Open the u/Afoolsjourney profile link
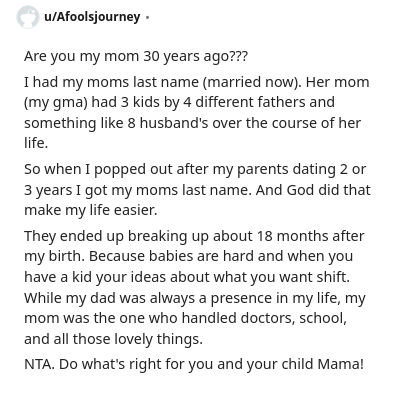Screen dimensions: 400x400 [92, 17]
